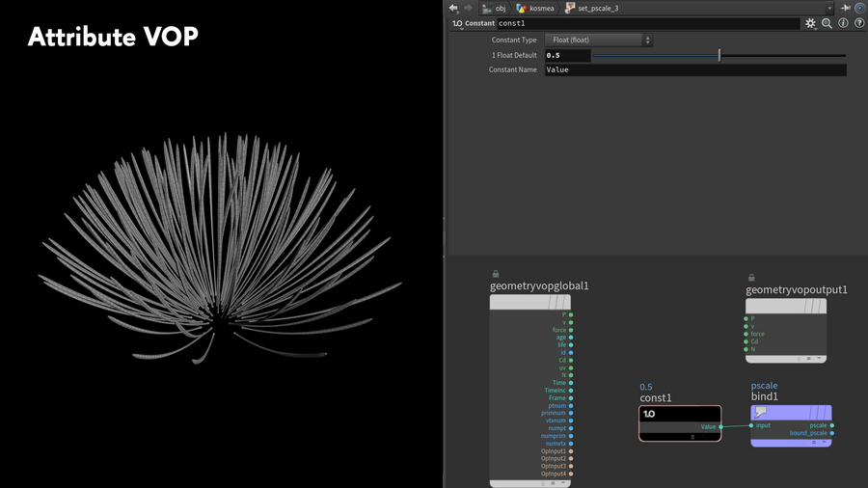Screen dimensions: 868x488
Task: Click the magnifier search parameters icon
Action: [827, 23]
